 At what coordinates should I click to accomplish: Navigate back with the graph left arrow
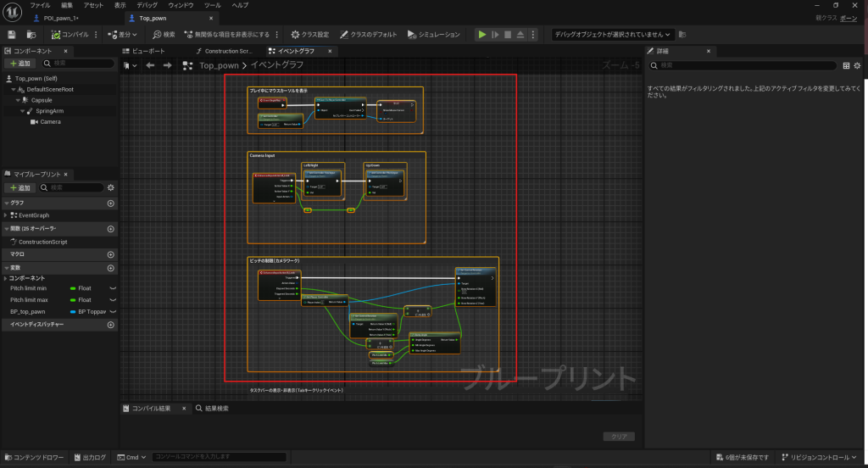150,65
